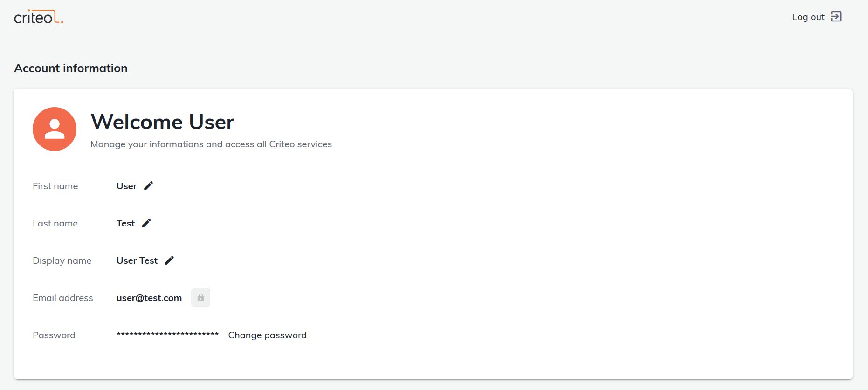Image resolution: width=868 pixels, height=390 pixels.
Task: Edit the Last name pencil icon
Action: coord(146,223)
